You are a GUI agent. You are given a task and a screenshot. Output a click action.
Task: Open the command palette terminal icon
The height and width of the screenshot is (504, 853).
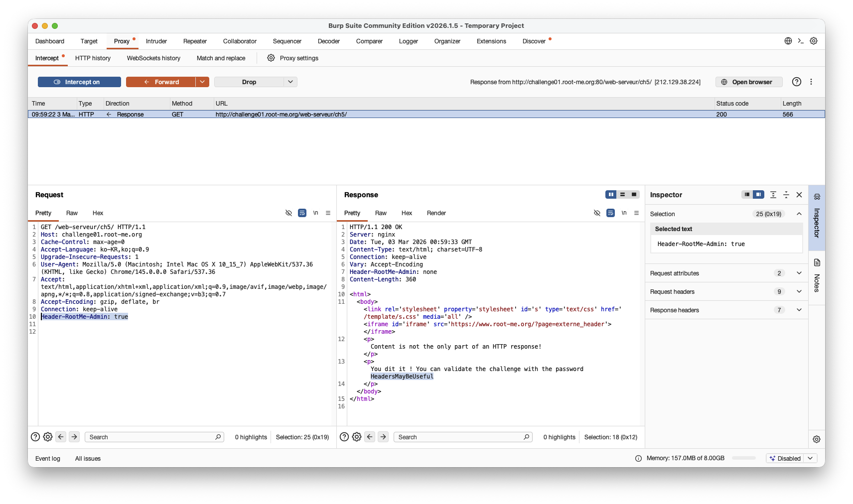801,41
